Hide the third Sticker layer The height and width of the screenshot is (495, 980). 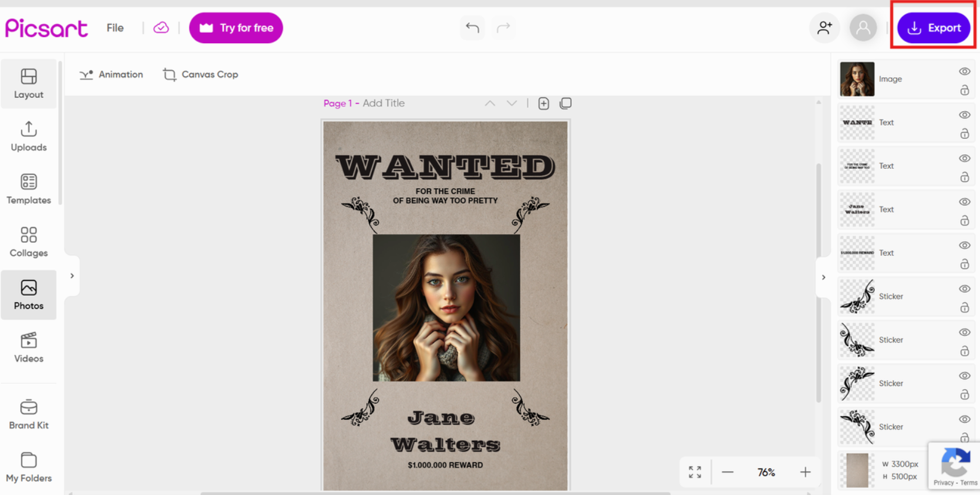click(965, 375)
